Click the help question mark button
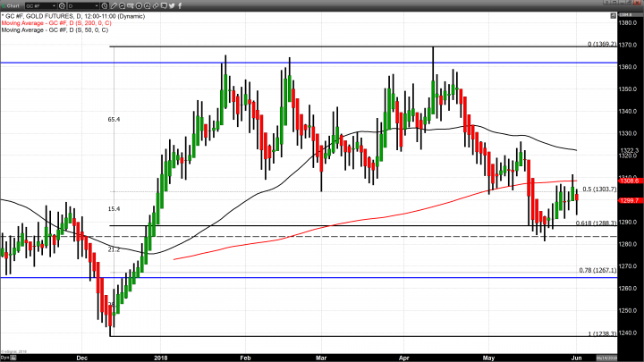This screenshot has width=644, height=362. 607,2
